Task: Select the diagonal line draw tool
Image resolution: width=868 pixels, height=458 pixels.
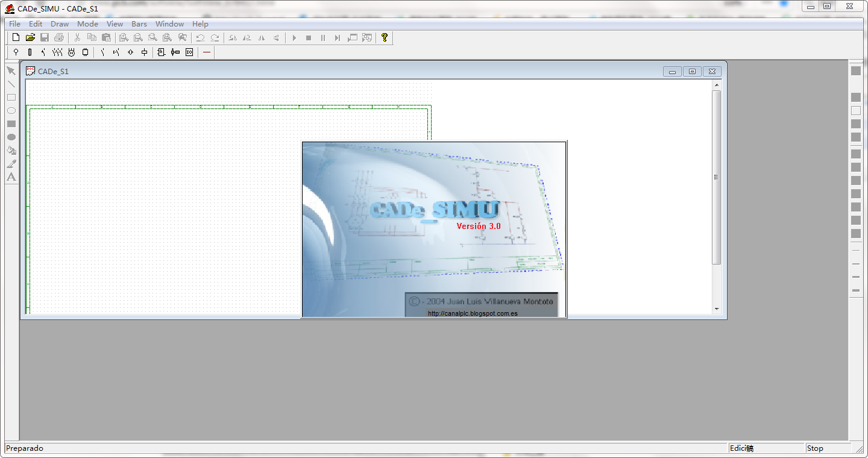Action: click(11, 84)
